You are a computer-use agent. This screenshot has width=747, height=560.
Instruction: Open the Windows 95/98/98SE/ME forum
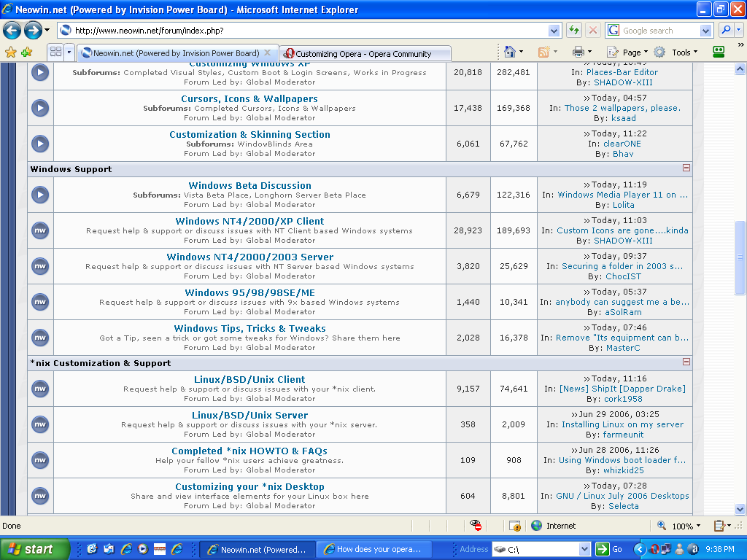pyautogui.click(x=249, y=292)
